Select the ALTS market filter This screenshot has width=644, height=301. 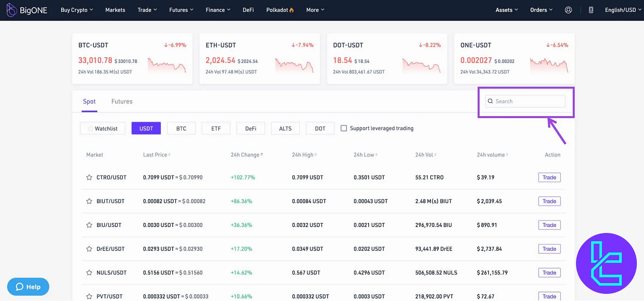point(286,128)
